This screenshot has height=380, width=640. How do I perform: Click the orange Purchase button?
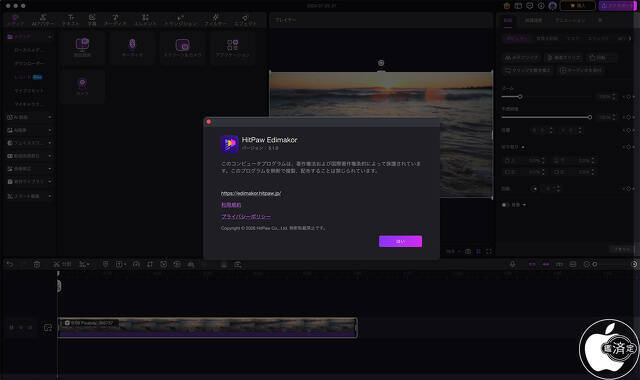click(578, 6)
